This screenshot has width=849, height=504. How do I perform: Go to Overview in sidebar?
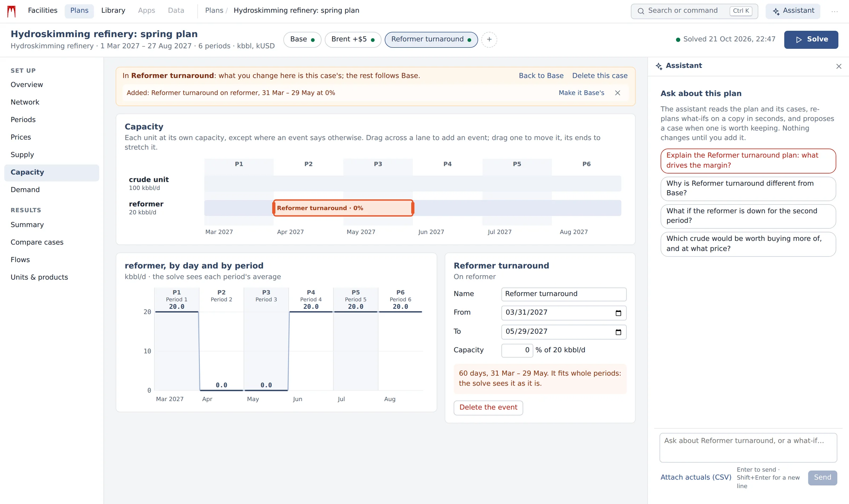(x=52, y=85)
